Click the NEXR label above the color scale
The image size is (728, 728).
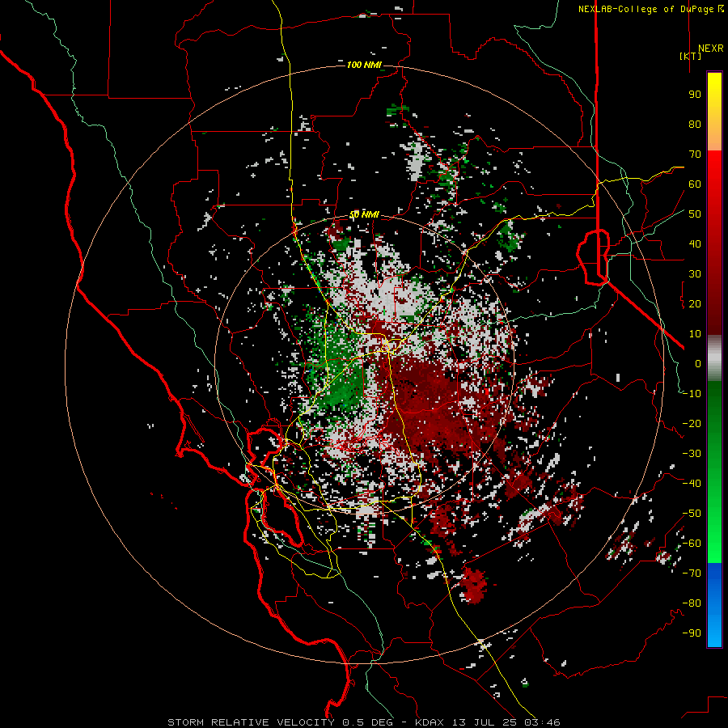click(711, 49)
